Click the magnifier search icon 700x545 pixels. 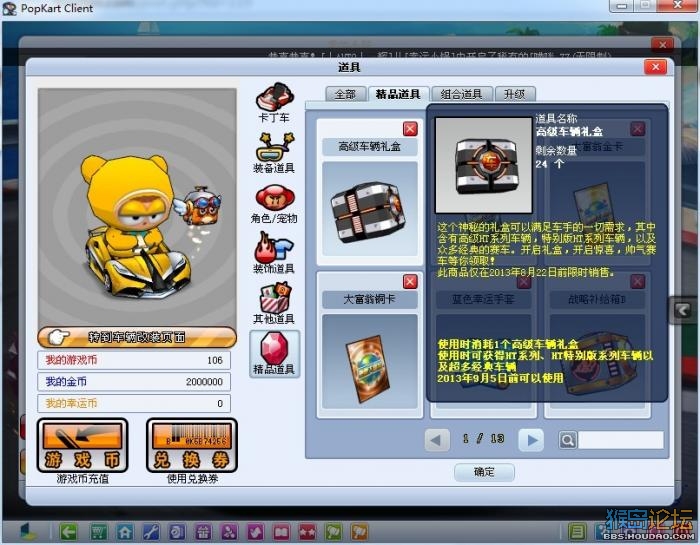(x=567, y=441)
